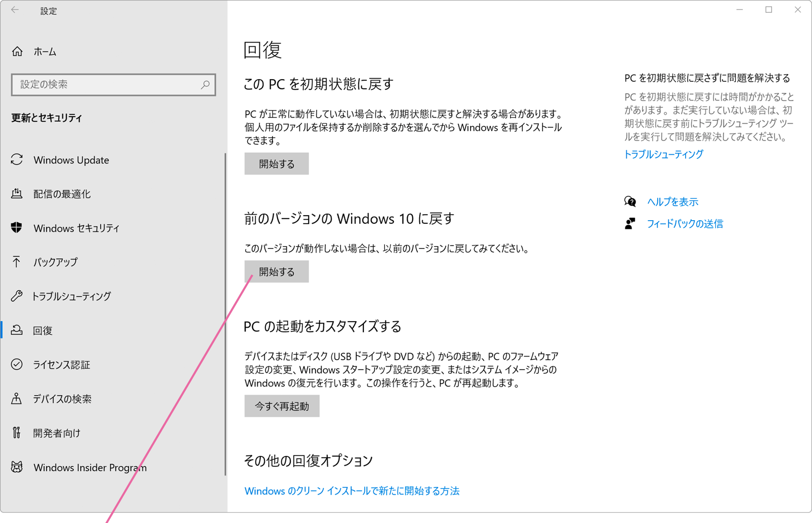Maximize the settings window
The height and width of the screenshot is (523, 812).
pyautogui.click(x=769, y=10)
